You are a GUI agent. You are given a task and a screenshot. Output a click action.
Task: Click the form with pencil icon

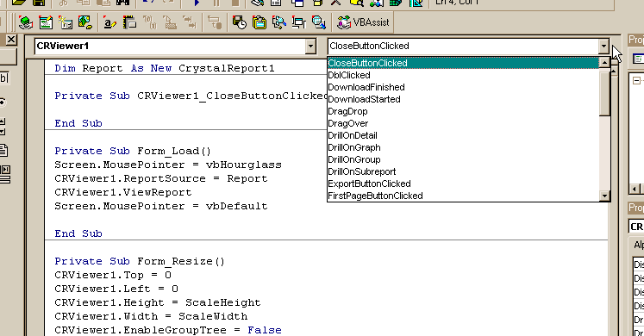pyautogui.click(x=46, y=22)
